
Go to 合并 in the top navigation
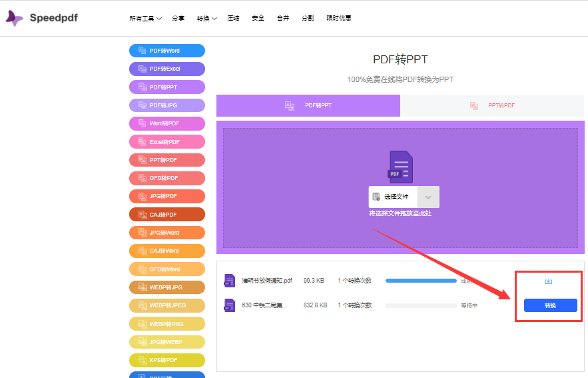[283, 18]
